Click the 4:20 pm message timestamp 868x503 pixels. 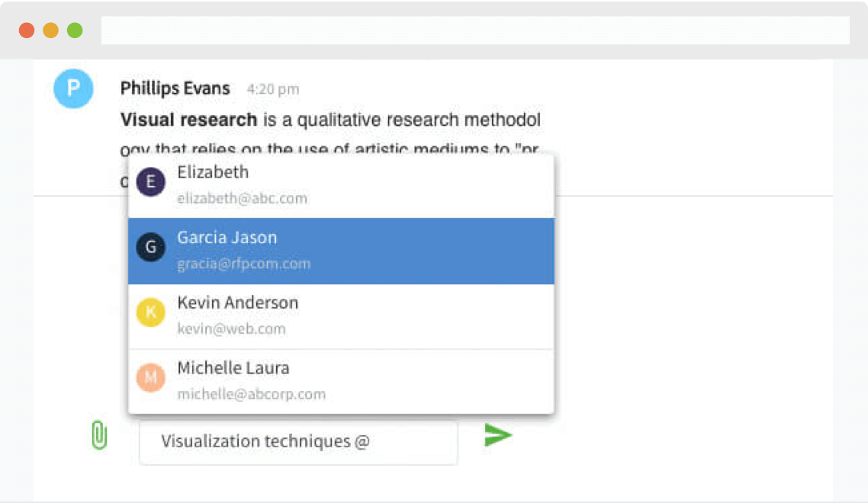[x=272, y=90]
